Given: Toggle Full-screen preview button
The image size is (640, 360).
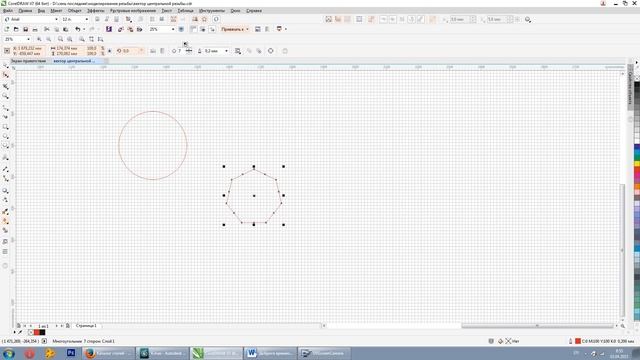Looking at the screenshot, I should click(181, 29).
